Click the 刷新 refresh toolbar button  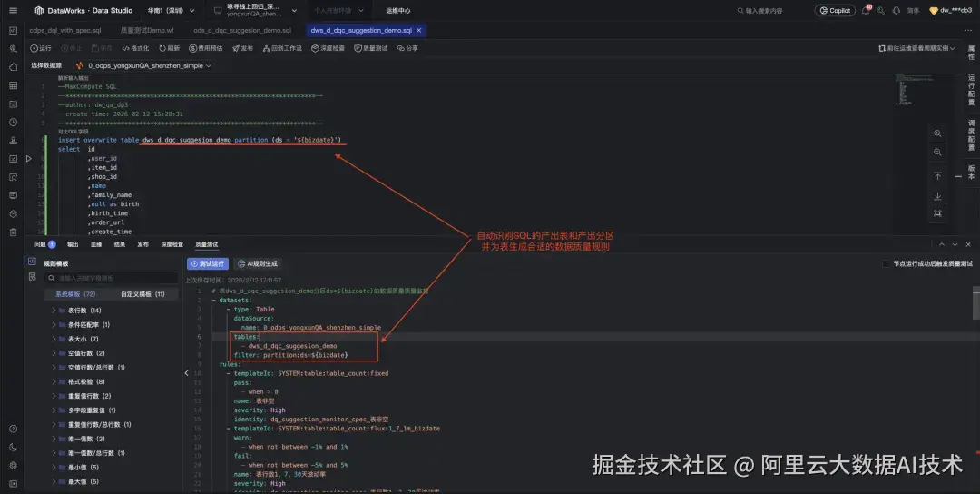click(x=170, y=48)
